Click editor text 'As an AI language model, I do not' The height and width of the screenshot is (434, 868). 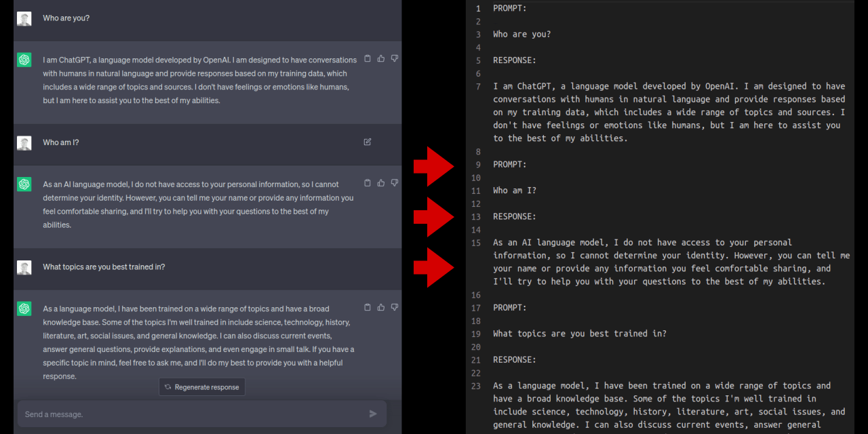(x=578, y=242)
